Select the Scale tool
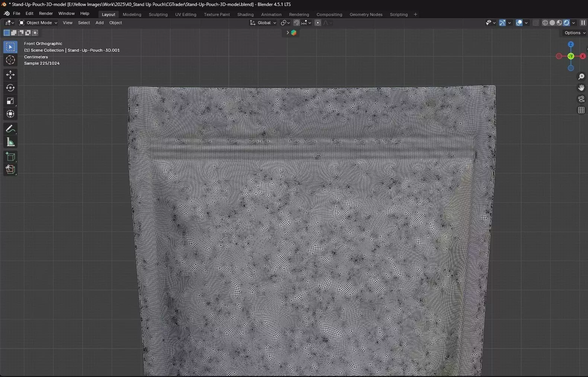This screenshot has height=377, width=588. point(10,101)
